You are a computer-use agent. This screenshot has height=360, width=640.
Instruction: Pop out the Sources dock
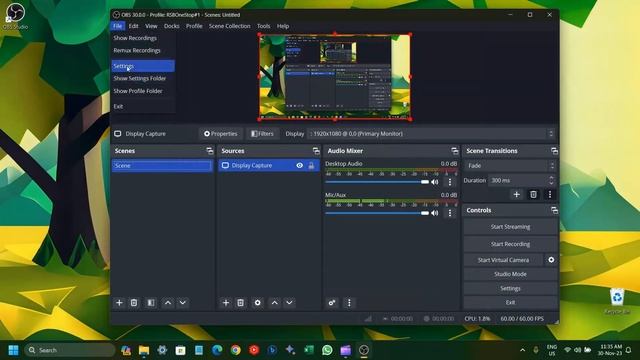(x=316, y=151)
